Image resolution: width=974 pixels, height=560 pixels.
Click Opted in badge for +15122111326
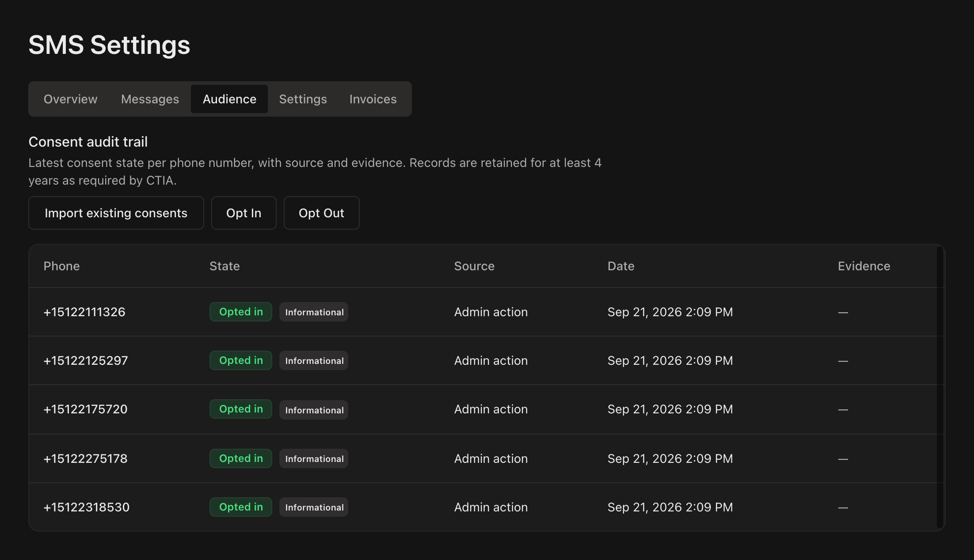(241, 312)
